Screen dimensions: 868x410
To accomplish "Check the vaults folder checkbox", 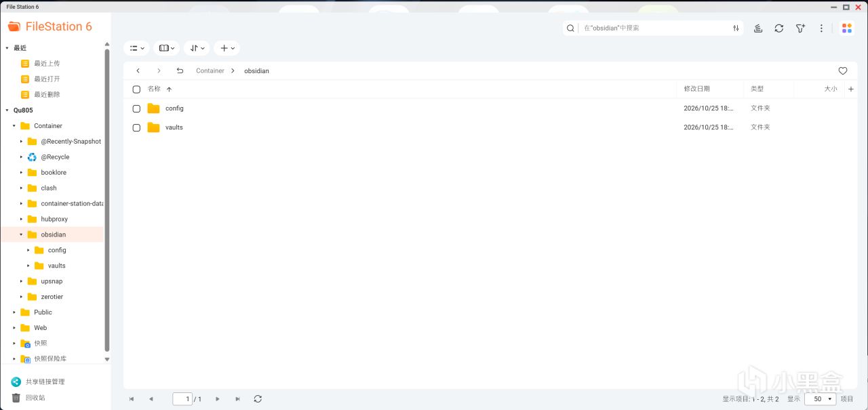I will [136, 127].
